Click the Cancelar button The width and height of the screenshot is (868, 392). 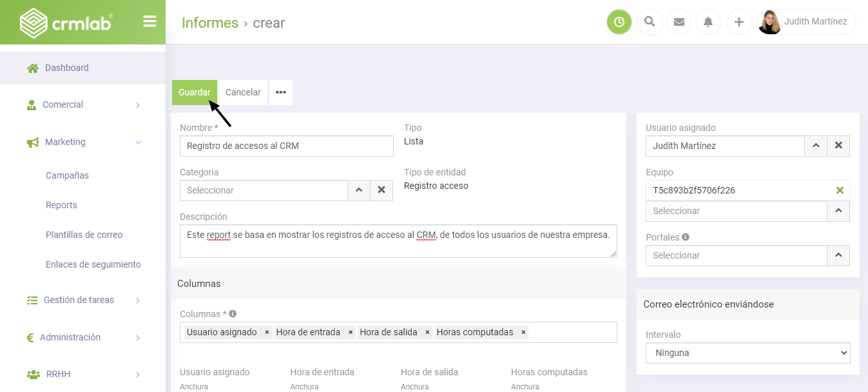coord(243,92)
